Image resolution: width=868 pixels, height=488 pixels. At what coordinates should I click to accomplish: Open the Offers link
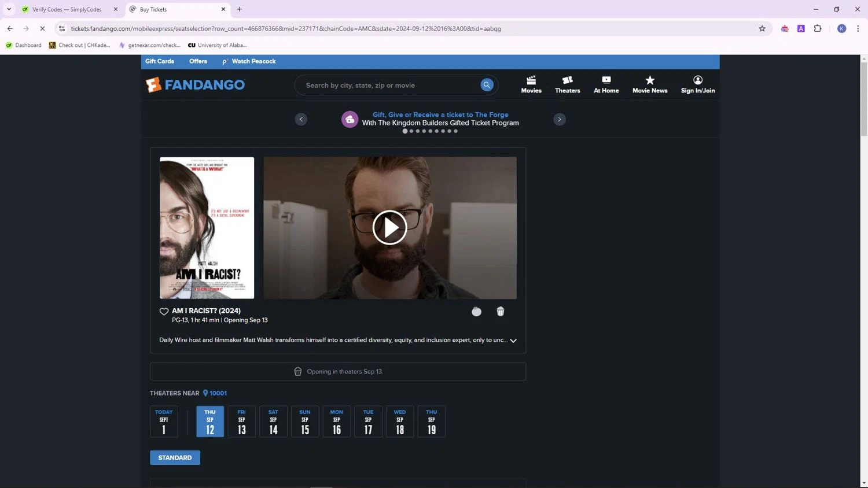(x=198, y=61)
